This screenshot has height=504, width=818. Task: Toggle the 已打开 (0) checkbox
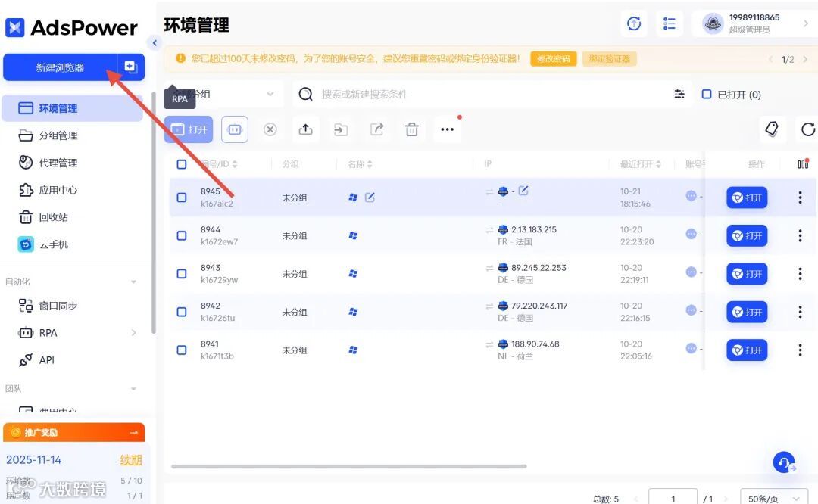707,95
